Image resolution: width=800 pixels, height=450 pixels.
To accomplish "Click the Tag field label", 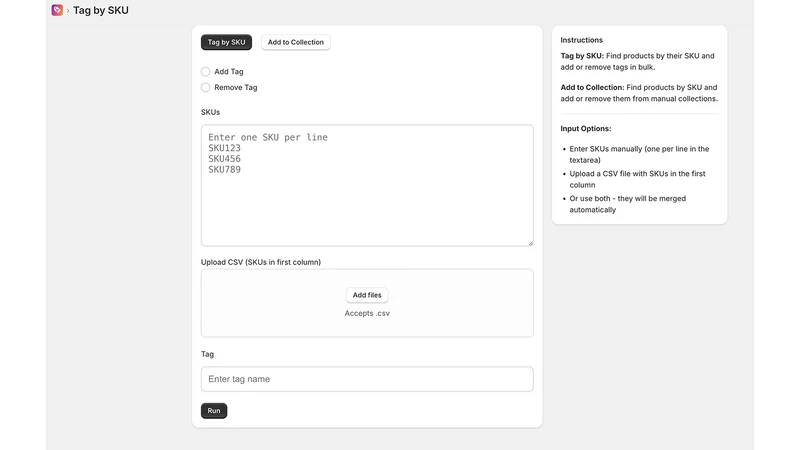I will click(207, 354).
